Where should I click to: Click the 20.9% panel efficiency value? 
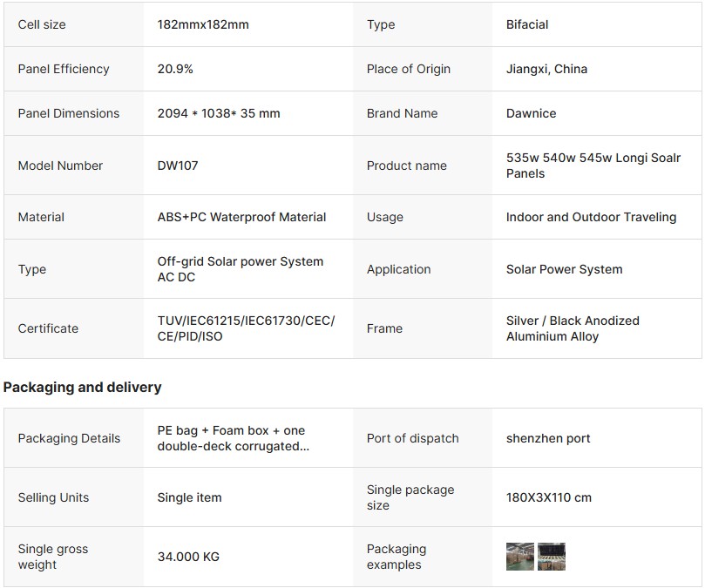(x=175, y=69)
